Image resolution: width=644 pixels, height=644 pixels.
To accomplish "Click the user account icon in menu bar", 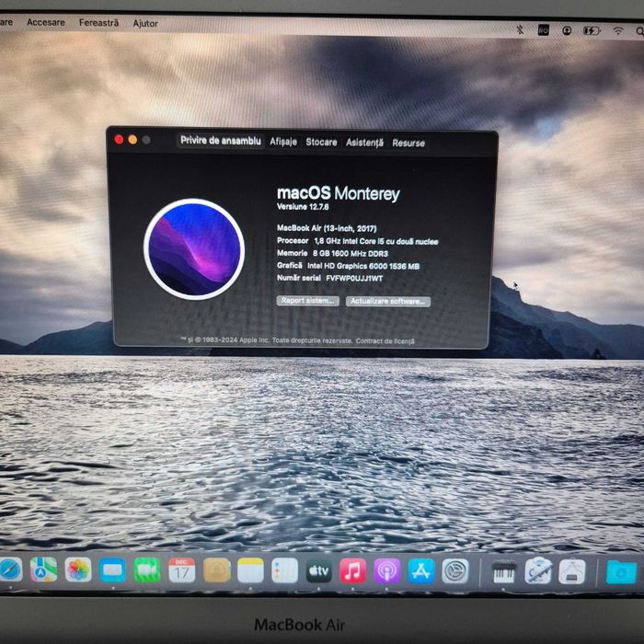I will coord(567,30).
